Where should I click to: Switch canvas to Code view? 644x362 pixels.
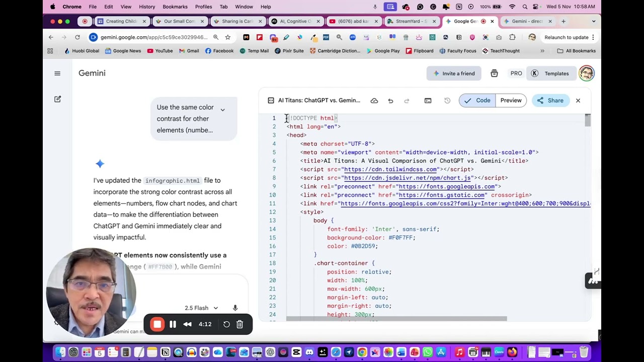(477, 101)
